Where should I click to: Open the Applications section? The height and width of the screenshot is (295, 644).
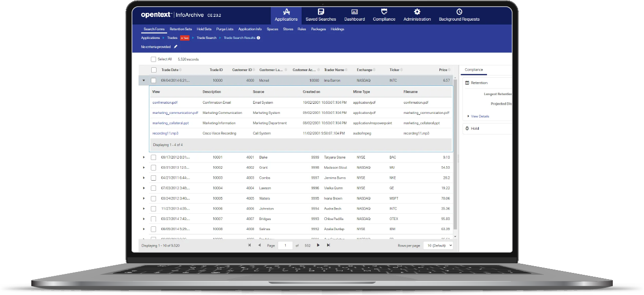click(x=286, y=15)
